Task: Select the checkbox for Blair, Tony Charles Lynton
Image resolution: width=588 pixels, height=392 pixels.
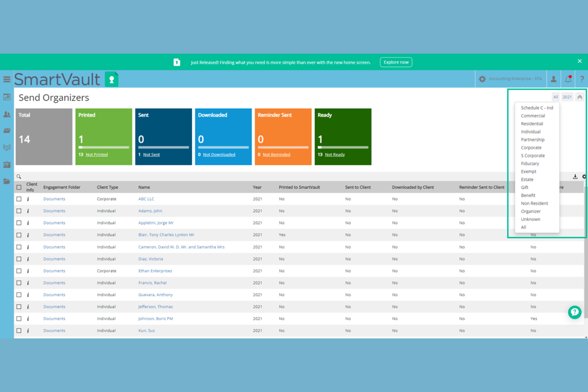Action: [x=19, y=235]
